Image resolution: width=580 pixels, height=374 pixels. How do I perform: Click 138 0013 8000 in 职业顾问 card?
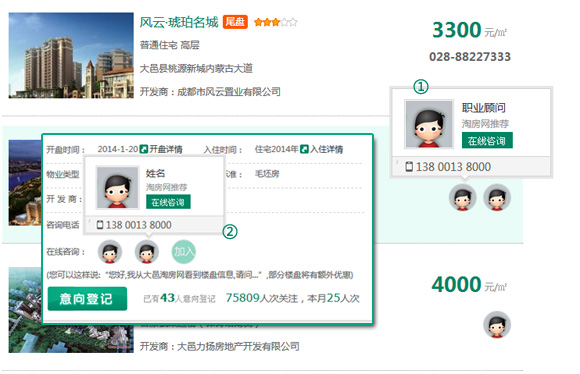click(x=453, y=167)
